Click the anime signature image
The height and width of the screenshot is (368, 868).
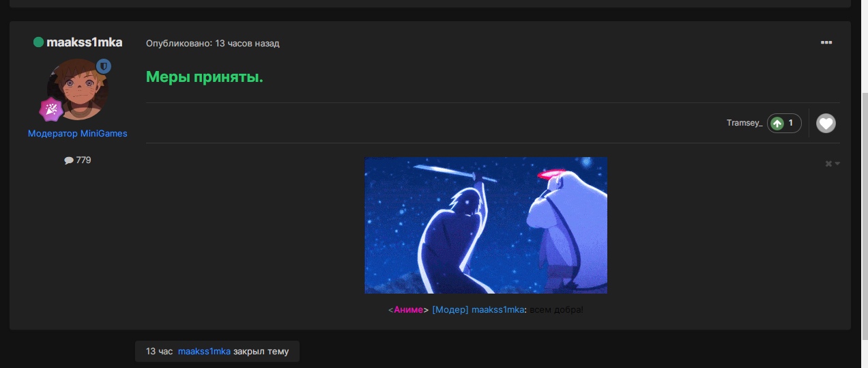click(485, 225)
